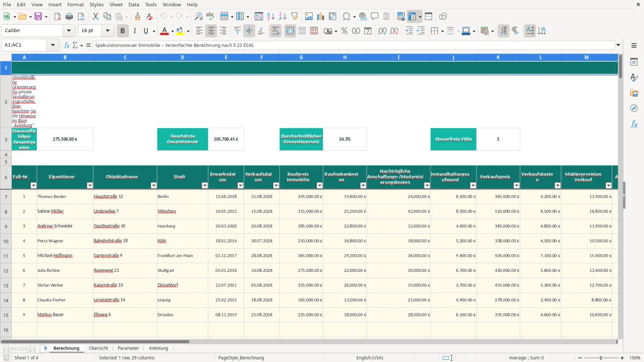
Task: Open filter dropdown for Verkaufspreis column
Action: pyautogui.click(x=516, y=186)
